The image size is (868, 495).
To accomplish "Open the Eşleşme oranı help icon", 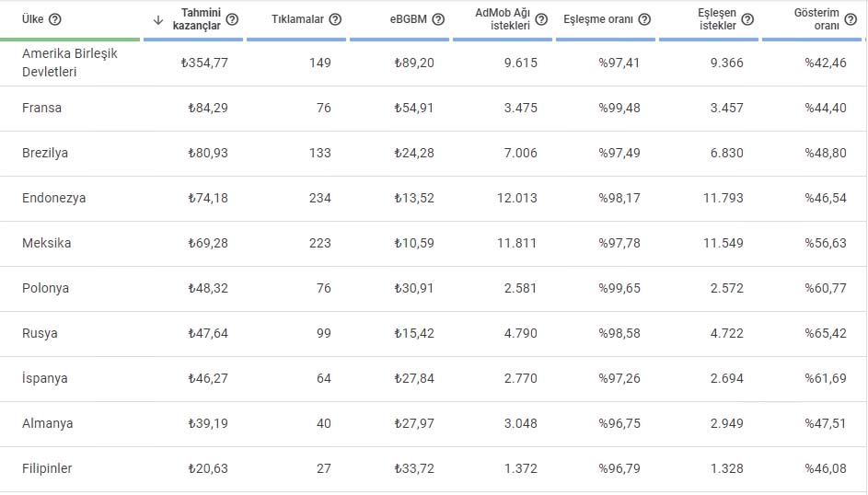I will click(644, 19).
